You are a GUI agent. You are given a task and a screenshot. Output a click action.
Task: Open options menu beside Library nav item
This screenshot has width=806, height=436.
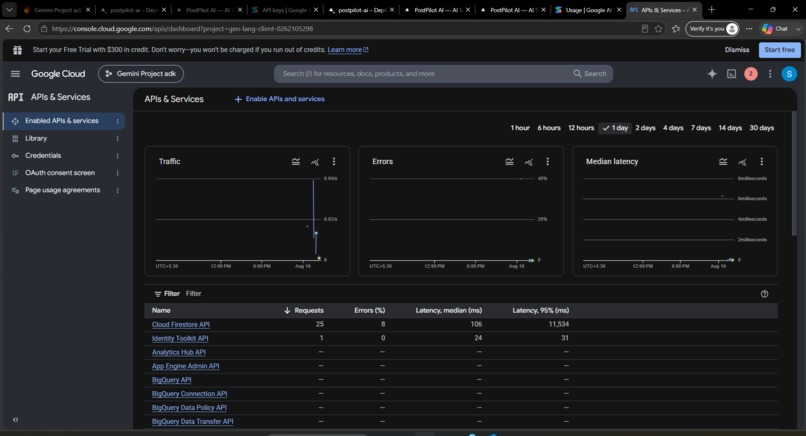tap(118, 139)
